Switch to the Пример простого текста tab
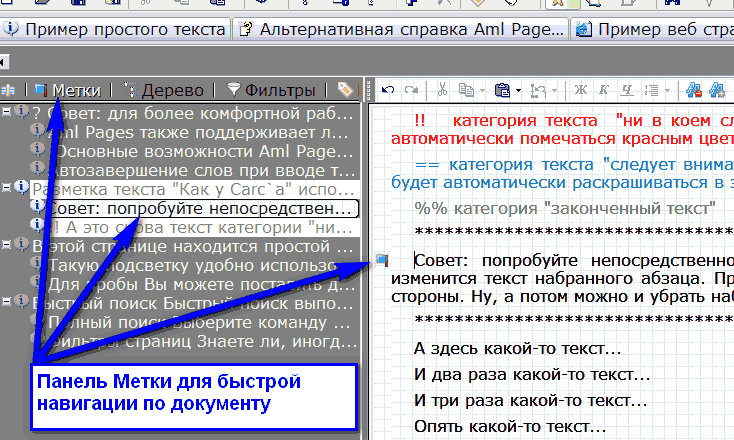 tap(115, 29)
